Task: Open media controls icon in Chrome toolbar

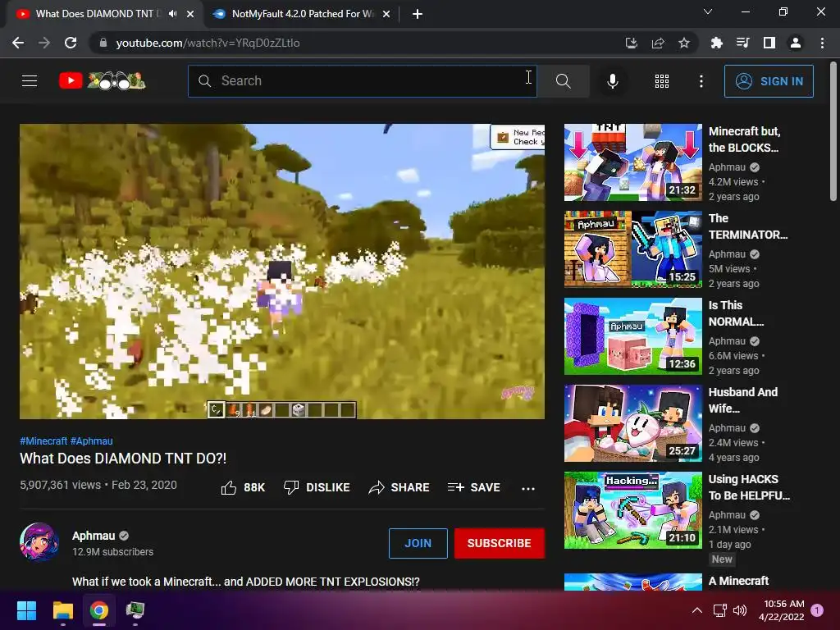Action: (x=742, y=43)
